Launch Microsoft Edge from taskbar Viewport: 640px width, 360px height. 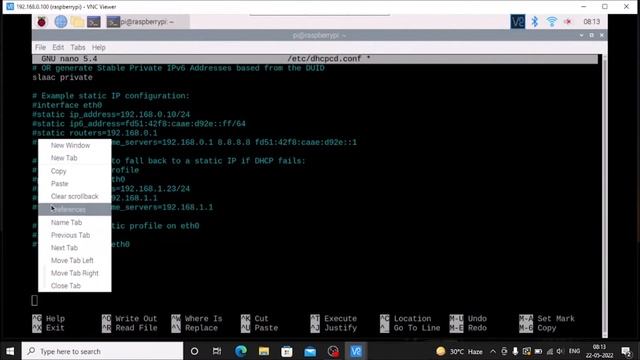[x=240, y=351]
